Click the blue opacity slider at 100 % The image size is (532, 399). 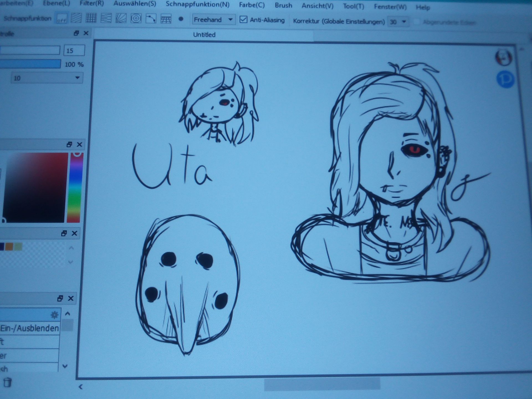[30, 64]
